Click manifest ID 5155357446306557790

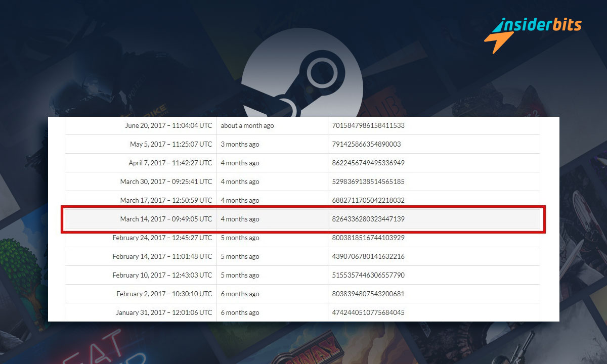coord(368,275)
